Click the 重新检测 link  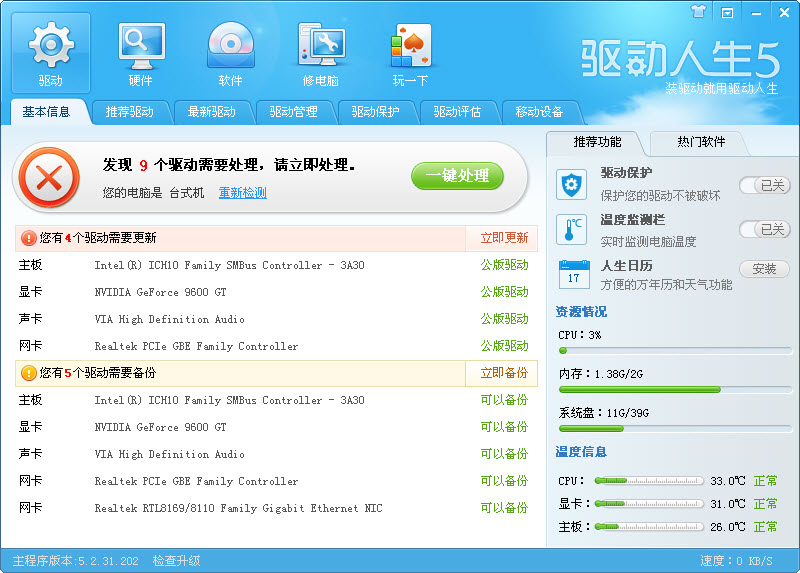coord(243,193)
